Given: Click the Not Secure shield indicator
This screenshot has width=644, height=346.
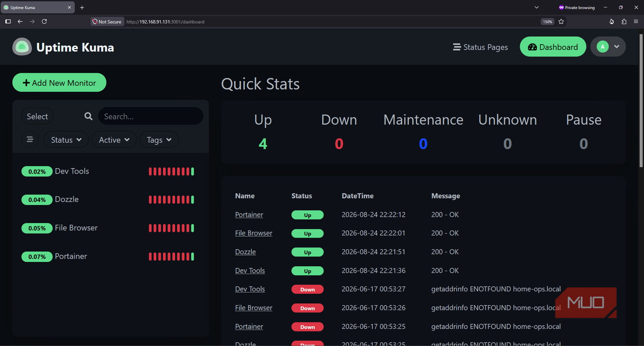Looking at the screenshot, I should tap(107, 21).
